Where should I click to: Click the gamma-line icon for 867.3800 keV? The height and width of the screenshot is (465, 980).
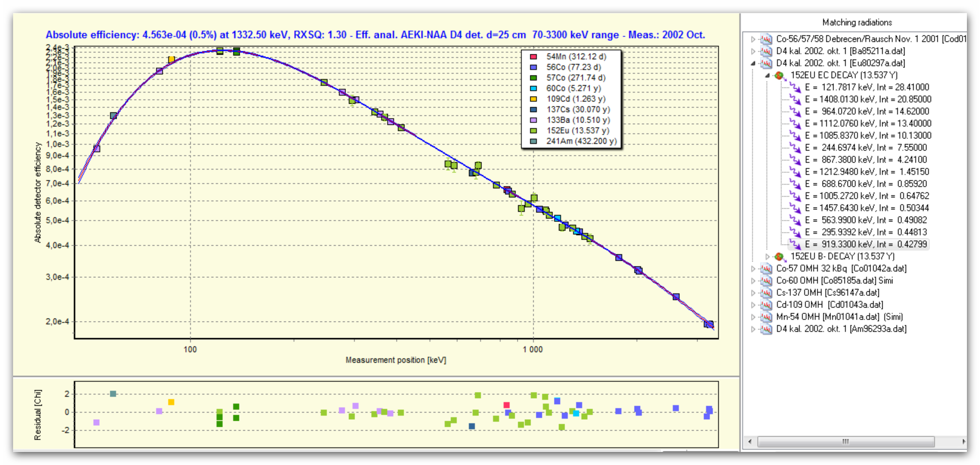pyautogui.click(x=795, y=160)
